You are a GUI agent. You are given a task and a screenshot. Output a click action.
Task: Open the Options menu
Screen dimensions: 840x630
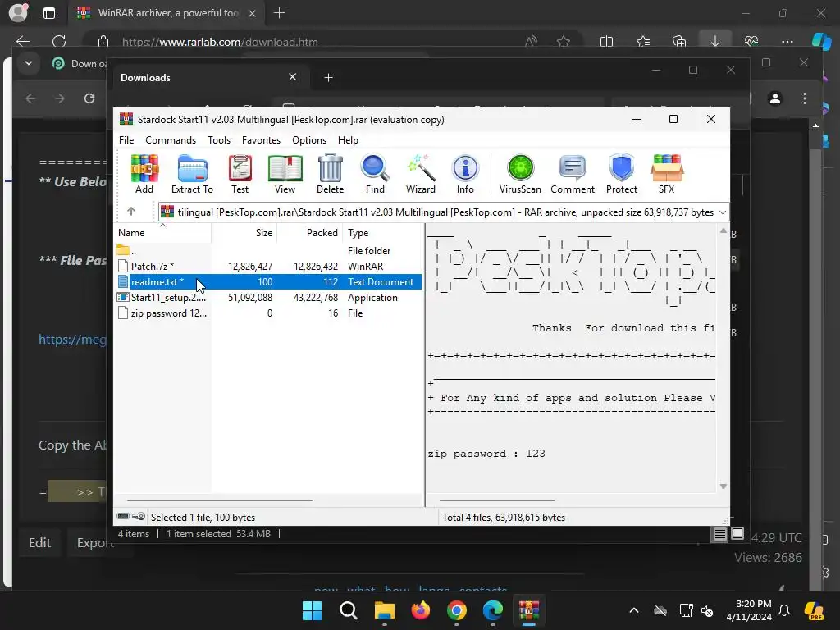point(309,139)
